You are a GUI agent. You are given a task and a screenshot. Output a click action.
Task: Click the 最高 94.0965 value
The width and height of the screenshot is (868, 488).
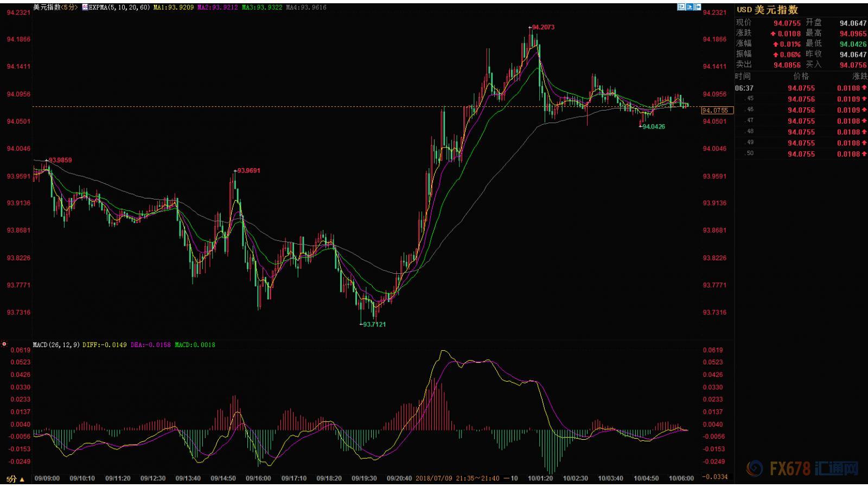[853, 34]
